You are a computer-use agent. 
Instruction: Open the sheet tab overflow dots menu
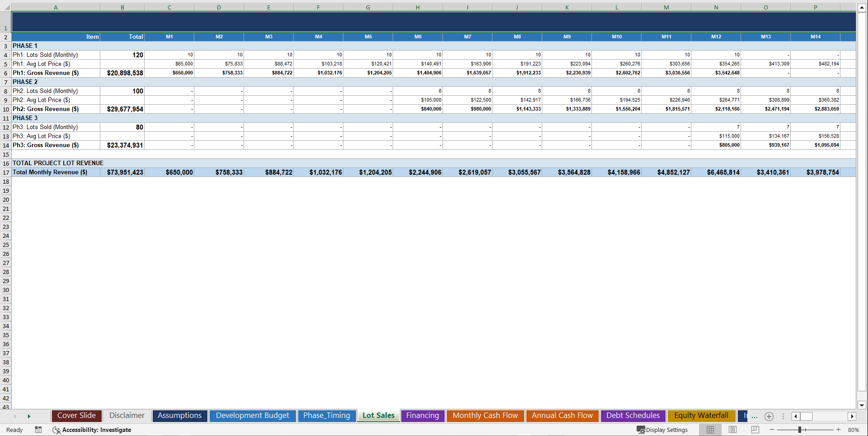click(x=783, y=417)
